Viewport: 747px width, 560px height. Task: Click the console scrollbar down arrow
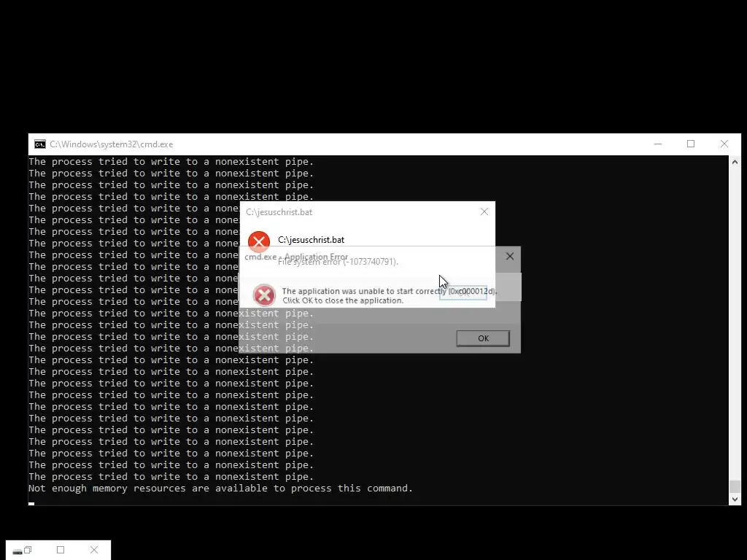(735, 499)
